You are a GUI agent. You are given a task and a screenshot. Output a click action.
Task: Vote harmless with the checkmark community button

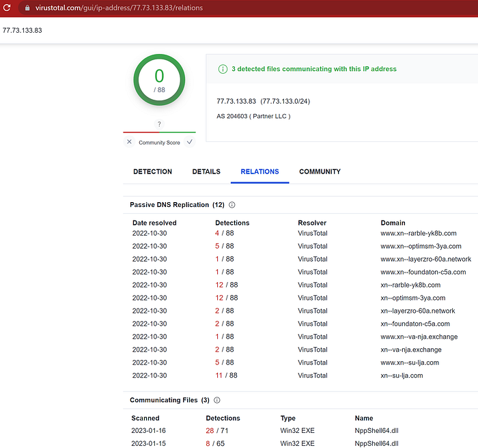tap(190, 142)
